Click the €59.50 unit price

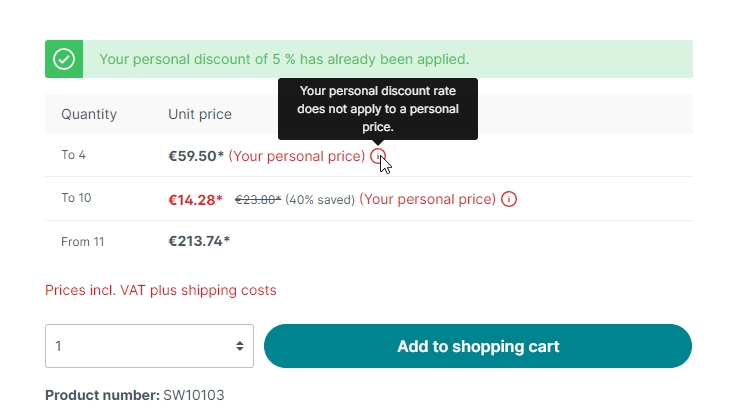tap(196, 156)
